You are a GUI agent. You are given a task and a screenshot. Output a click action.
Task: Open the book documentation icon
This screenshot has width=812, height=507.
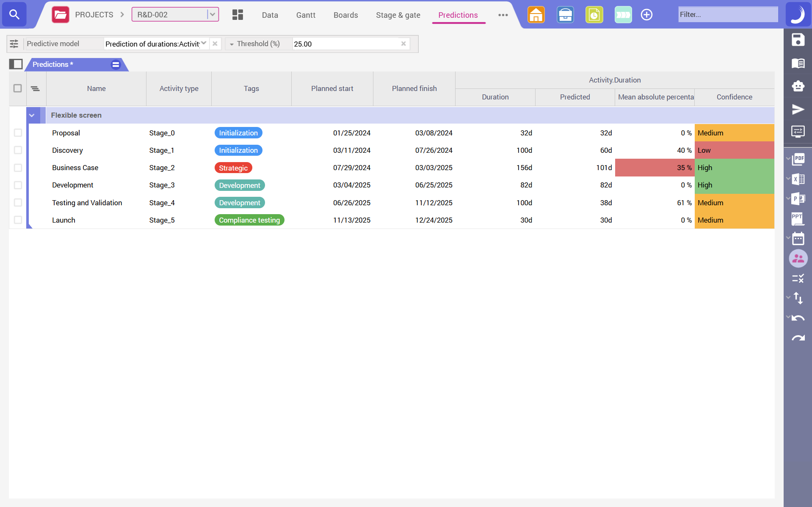tap(798, 63)
